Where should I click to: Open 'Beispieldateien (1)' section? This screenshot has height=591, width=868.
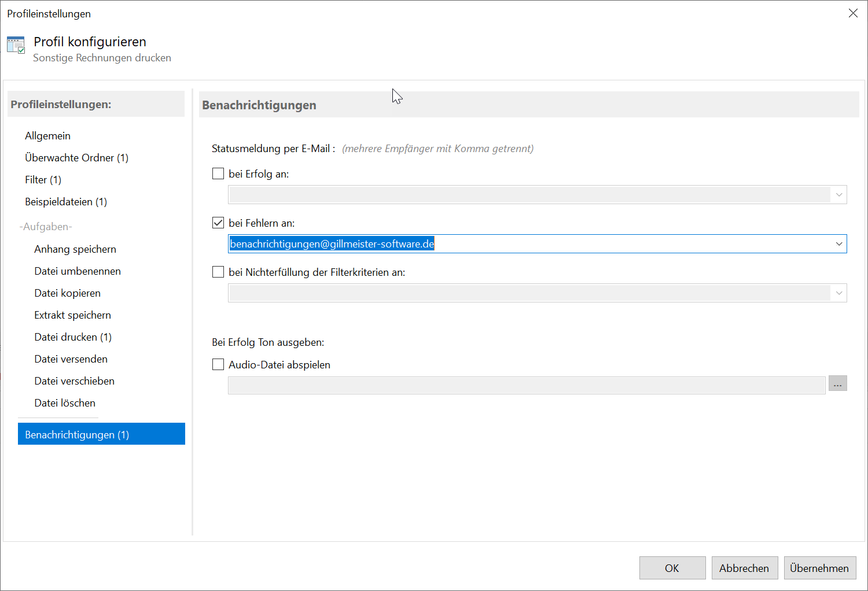point(66,202)
